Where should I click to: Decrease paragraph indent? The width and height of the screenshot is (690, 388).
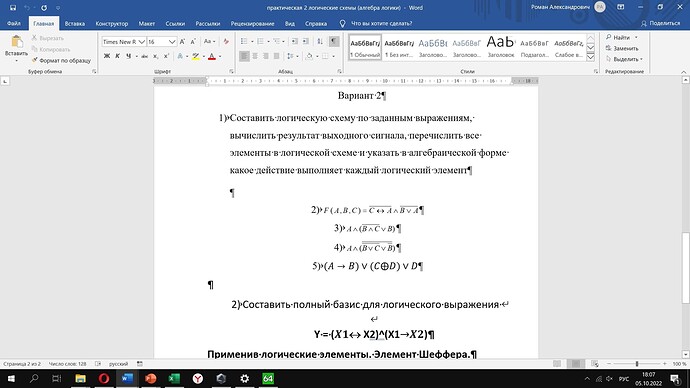(x=294, y=41)
